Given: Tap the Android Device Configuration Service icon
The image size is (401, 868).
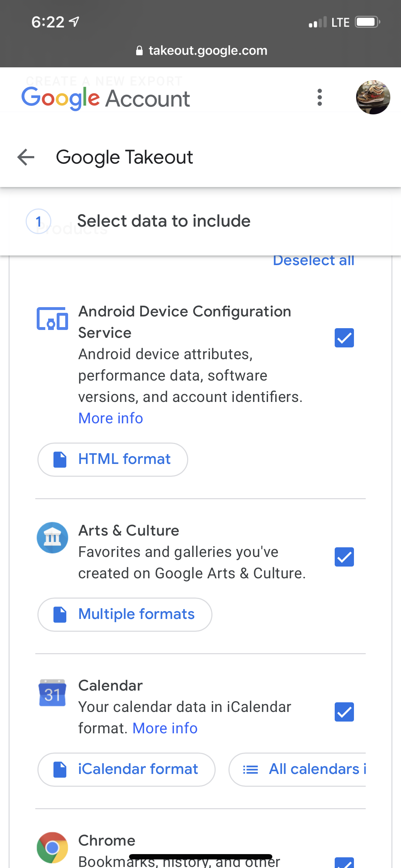Looking at the screenshot, I should pyautogui.click(x=52, y=319).
